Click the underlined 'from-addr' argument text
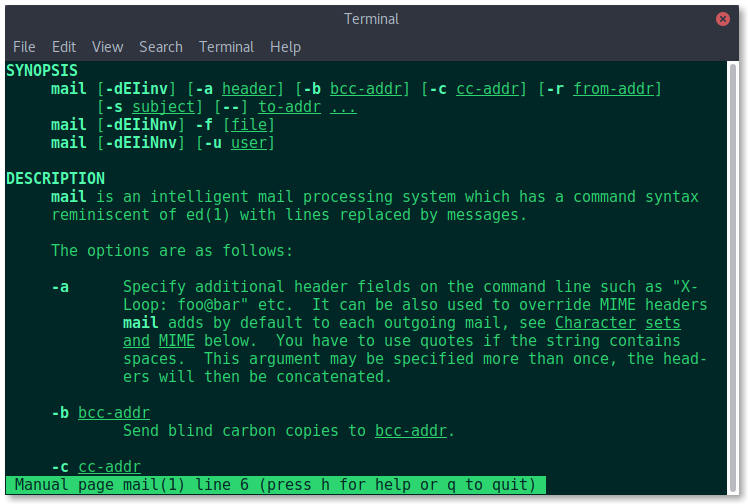 (x=613, y=89)
